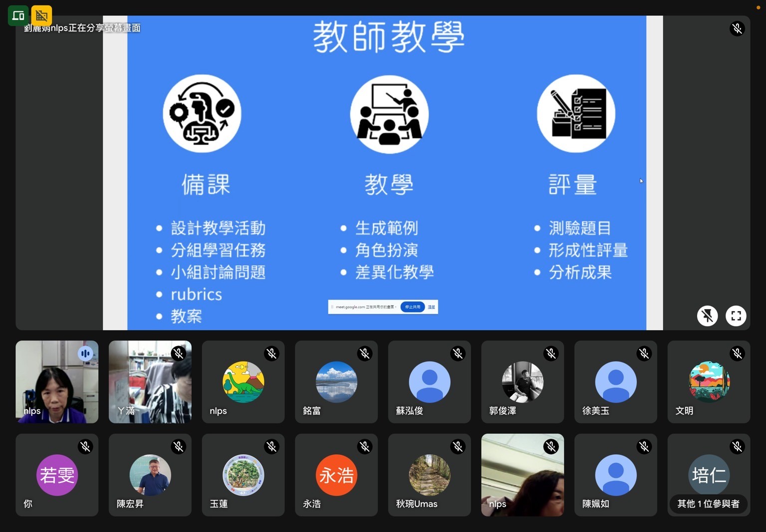766x532 pixels.
Task: Click 蘇泓俊's default avatar tile
Action: point(429,382)
